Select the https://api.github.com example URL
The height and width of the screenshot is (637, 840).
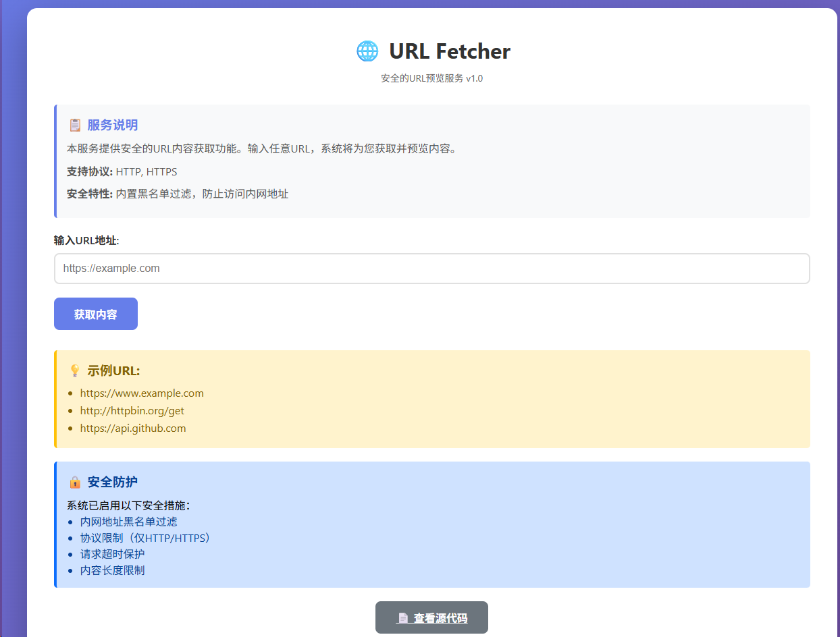pos(133,428)
